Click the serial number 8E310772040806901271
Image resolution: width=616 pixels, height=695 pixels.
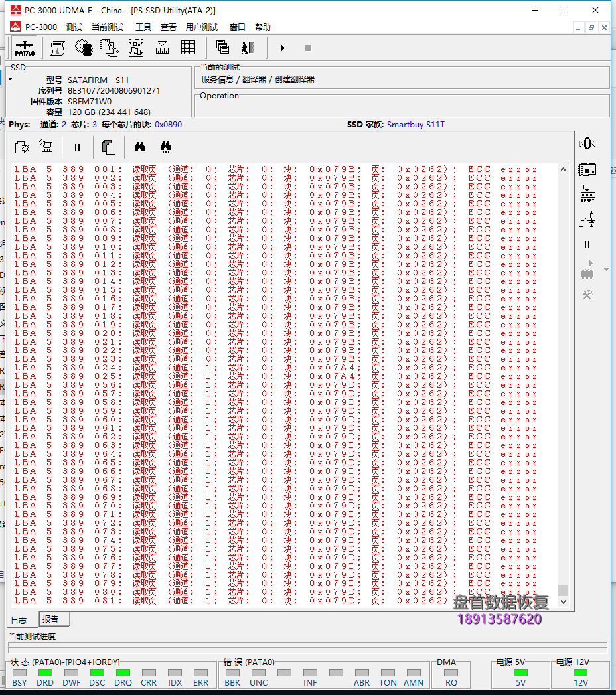pyautogui.click(x=114, y=90)
